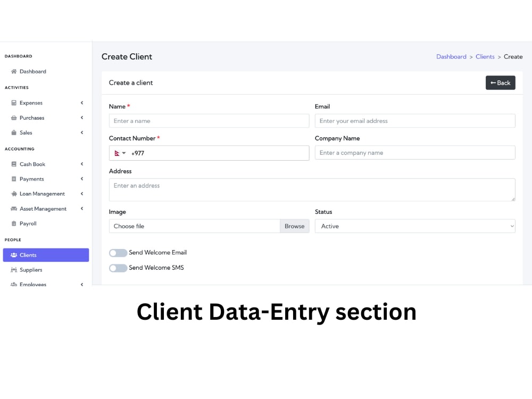Click the Employees icon in sidebar

[x=14, y=284]
